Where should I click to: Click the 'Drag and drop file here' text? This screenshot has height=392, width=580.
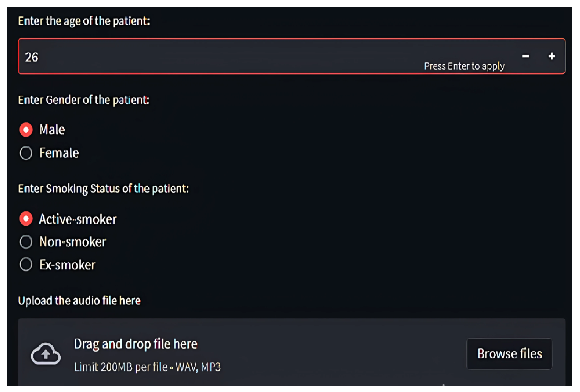pyautogui.click(x=136, y=344)
